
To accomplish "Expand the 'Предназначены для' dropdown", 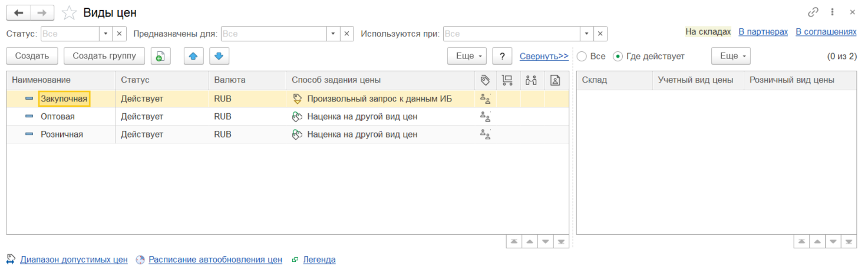I will tap(333, 34).
